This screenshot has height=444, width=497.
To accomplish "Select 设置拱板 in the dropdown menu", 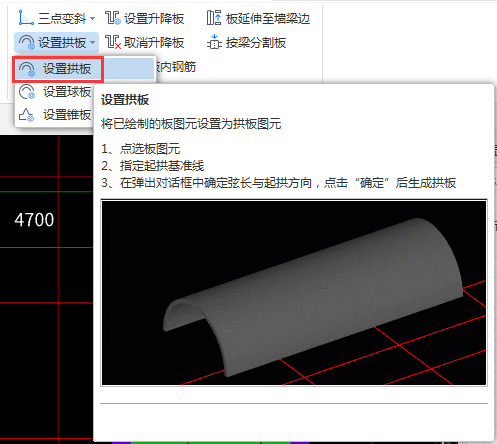I will point(85,69).
